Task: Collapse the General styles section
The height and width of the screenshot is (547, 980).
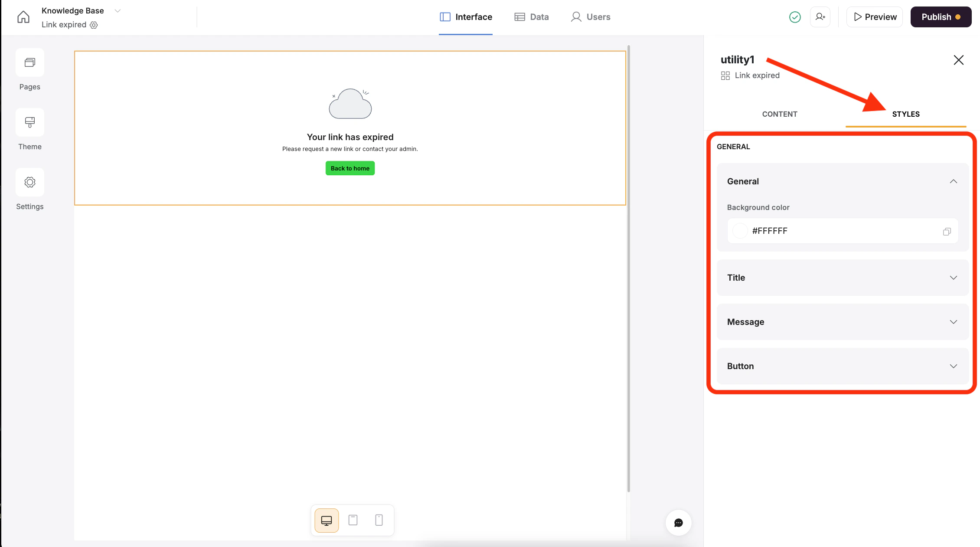Action: pyautogui.click(x=953, y=181)
